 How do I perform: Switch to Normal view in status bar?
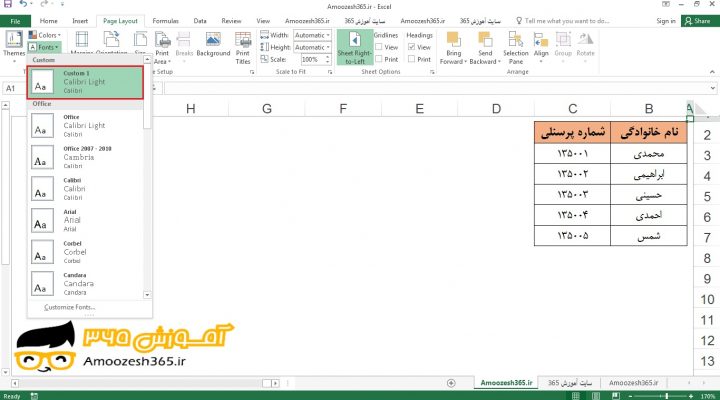575,396
